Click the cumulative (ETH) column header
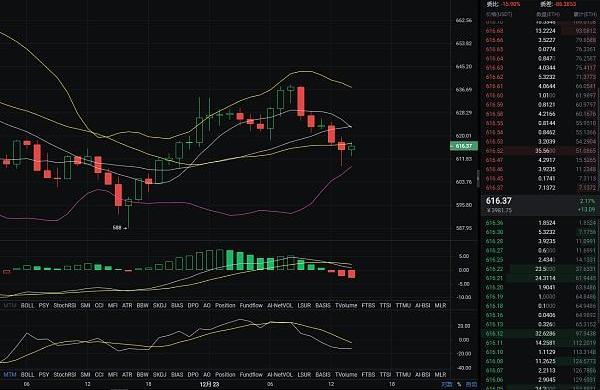The width and height of the screenshot is (600, 390). pyautogui.click(x=585, y=14)
